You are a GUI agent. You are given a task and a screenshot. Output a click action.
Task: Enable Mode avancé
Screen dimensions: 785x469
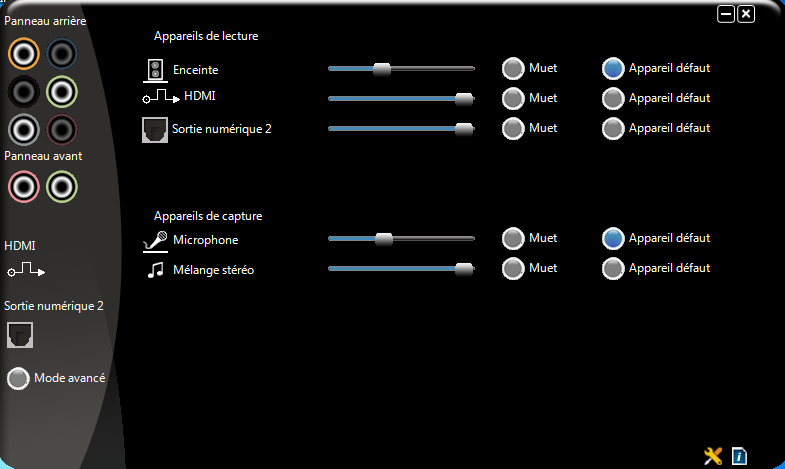[18, 378]
